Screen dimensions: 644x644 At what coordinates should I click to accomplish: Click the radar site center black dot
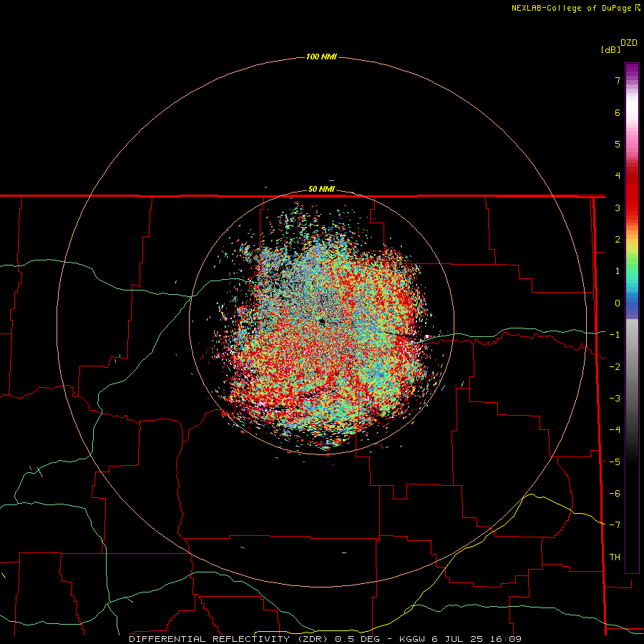(x=322, y=321)
